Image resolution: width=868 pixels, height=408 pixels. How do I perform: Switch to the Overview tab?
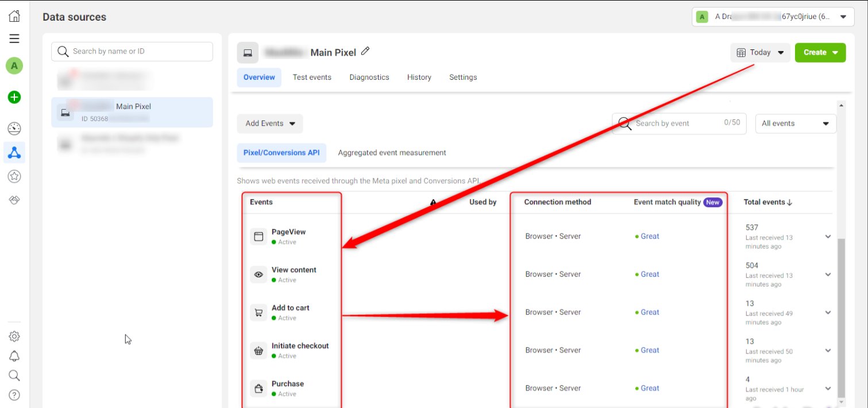pos(259,77)
